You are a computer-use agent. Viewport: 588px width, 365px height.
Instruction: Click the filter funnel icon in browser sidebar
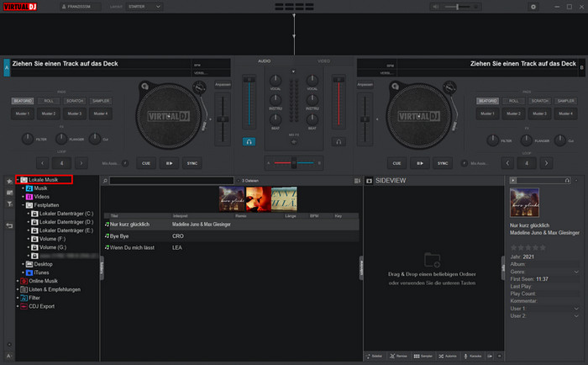[9, 204]
